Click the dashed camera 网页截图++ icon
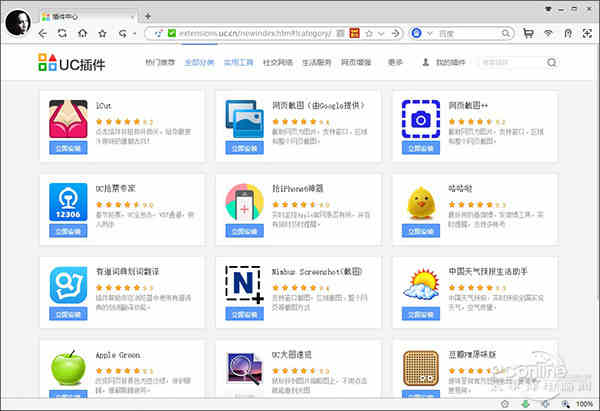The height and width of the screenshot is (411, 600). pyautogui.click(x=421, y=119)
